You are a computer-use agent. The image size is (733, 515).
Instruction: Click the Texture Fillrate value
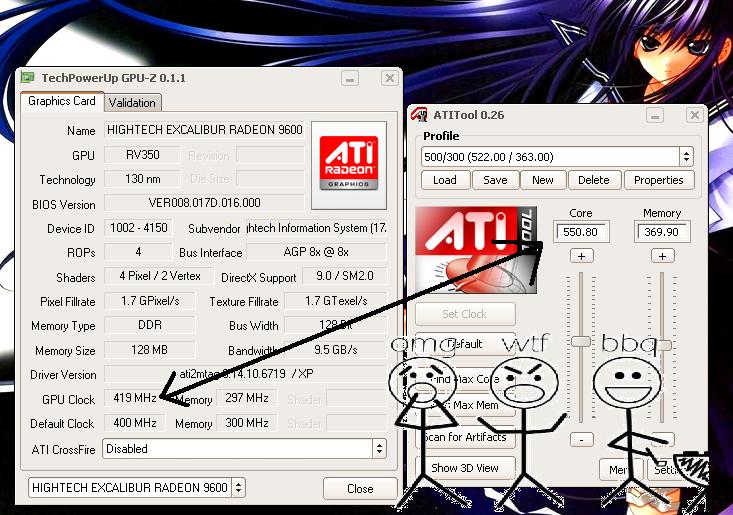(x=336, y=301)
